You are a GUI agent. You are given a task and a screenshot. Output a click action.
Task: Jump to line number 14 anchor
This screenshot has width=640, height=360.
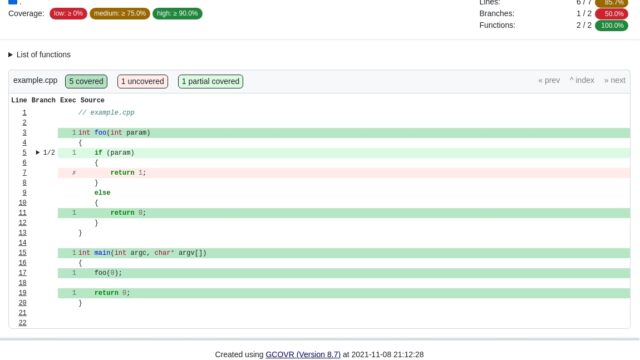pos(22,242)
